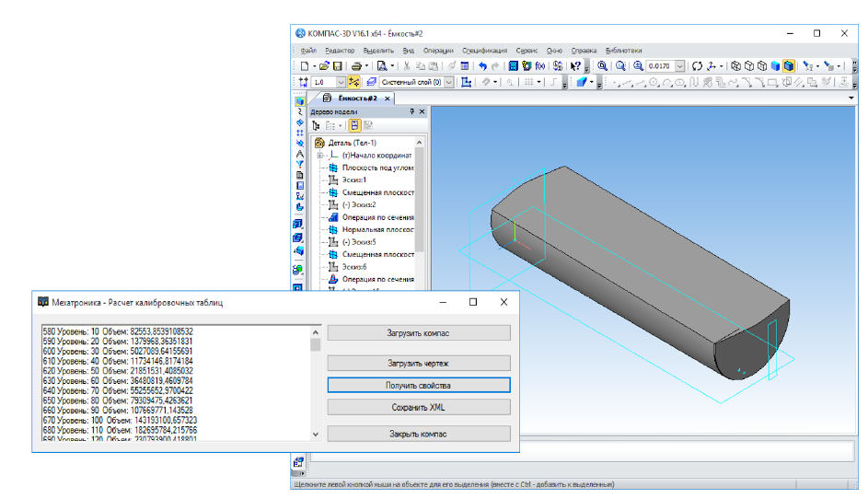Screen dimensions: 868x499
Task: Toggle shaded-with-edges display mode
Action: click(x=789, y=66)
